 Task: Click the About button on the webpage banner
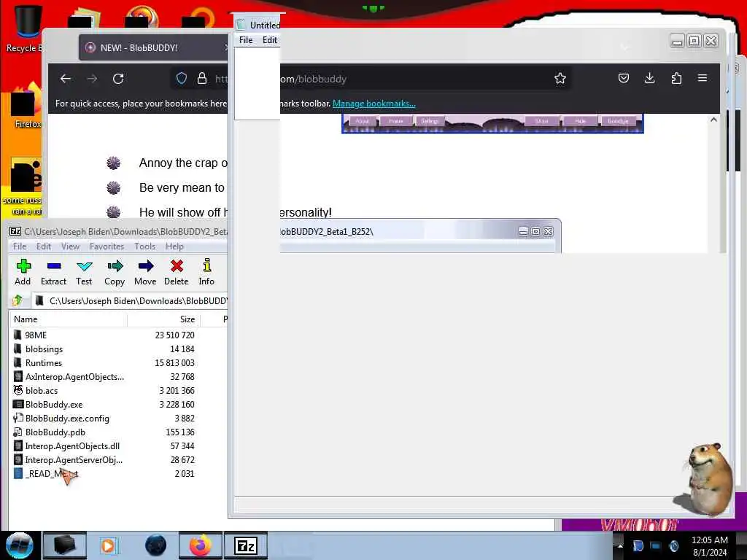pos(362,121)
